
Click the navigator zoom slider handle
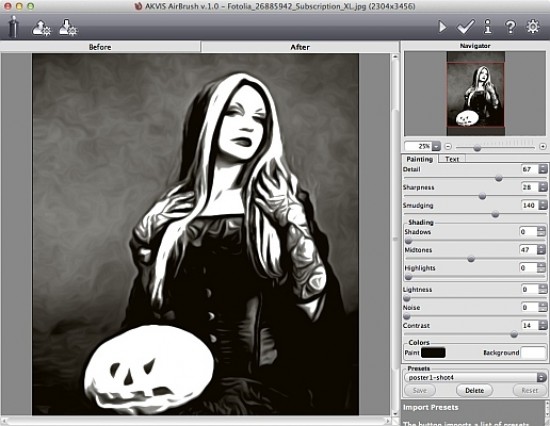(477, 148)
